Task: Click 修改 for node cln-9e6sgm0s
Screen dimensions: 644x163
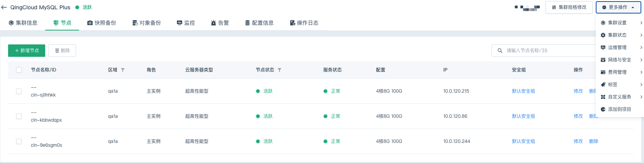Action: pos(578,141)
